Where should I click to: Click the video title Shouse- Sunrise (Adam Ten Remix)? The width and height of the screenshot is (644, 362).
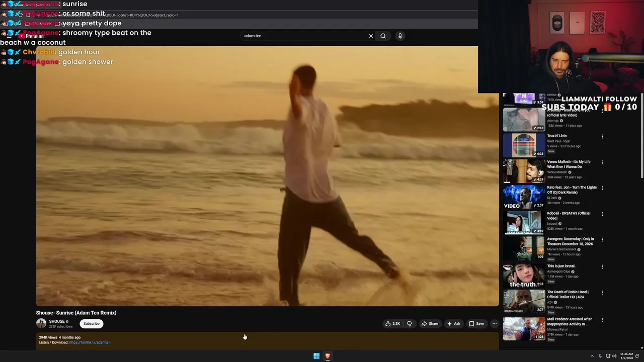(76, 313)
